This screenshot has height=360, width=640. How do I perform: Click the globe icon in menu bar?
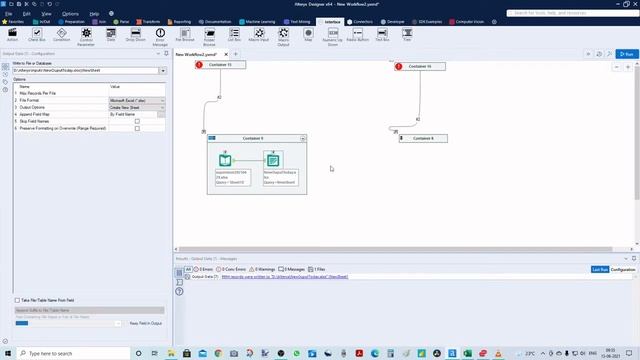(x=111, y=13)
